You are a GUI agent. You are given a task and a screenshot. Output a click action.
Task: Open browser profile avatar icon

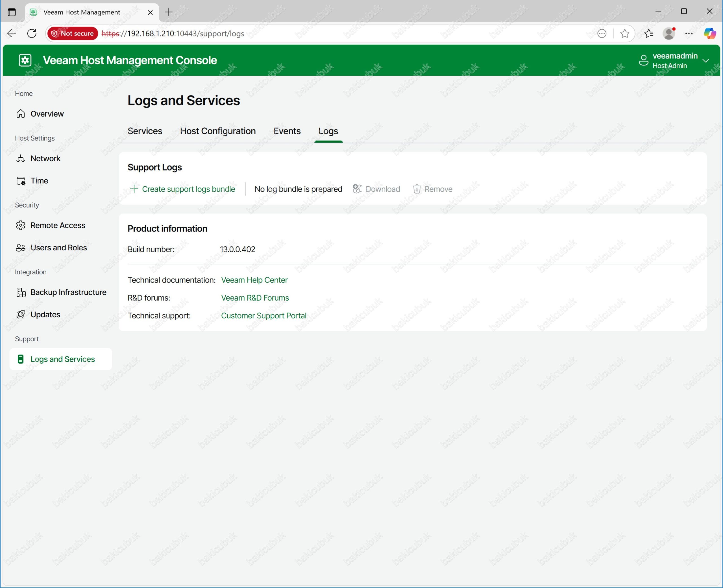pos(669,33)
